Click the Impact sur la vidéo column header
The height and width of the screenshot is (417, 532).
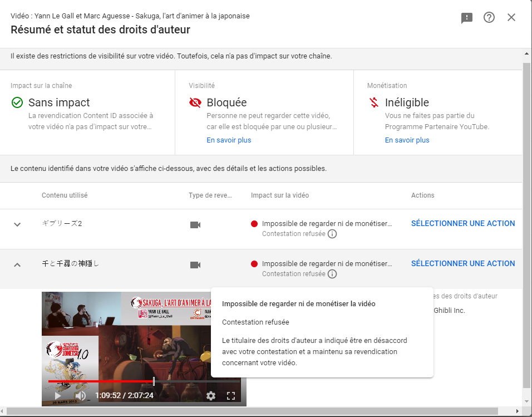pyautogui.click(x=280, y=195)
